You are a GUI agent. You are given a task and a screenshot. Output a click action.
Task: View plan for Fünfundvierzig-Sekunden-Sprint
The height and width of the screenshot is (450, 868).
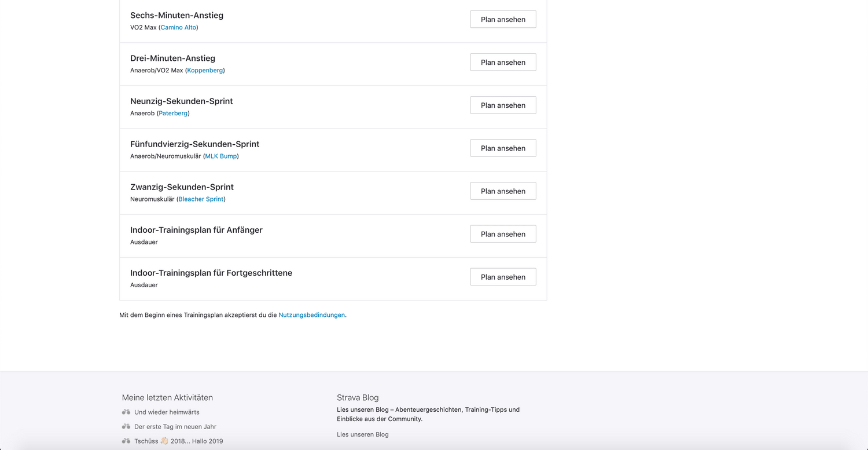coord(503,148)
